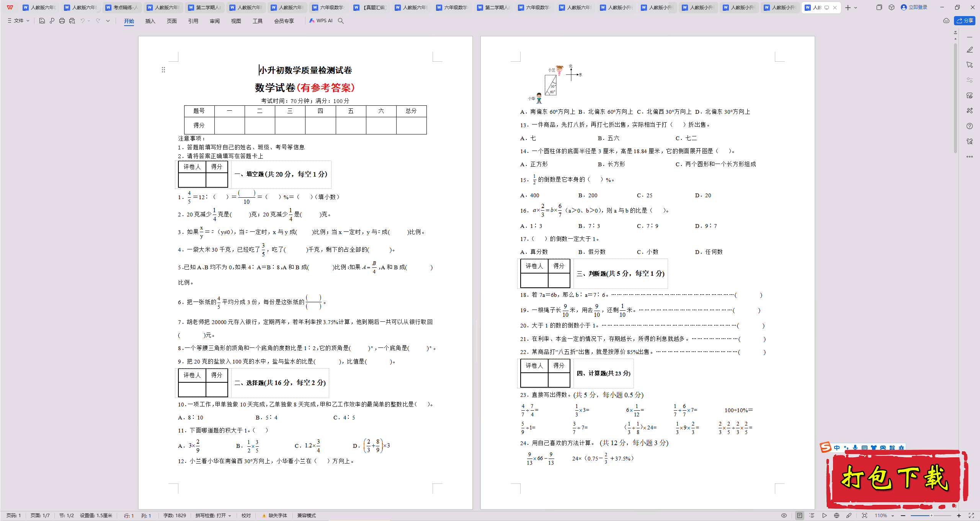Click the New Tab plus icon

pos(848,7)
